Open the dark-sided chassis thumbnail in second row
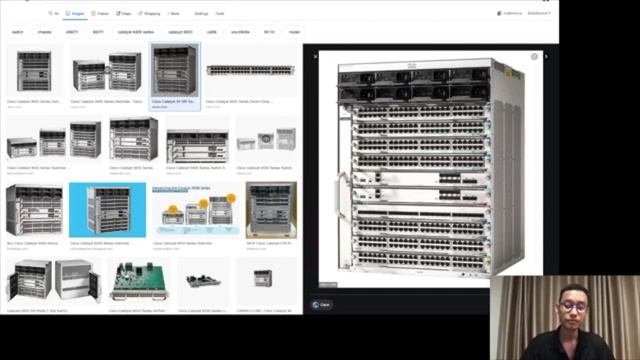640x360 pixels. pyautogui.click(x=134, y=140)
